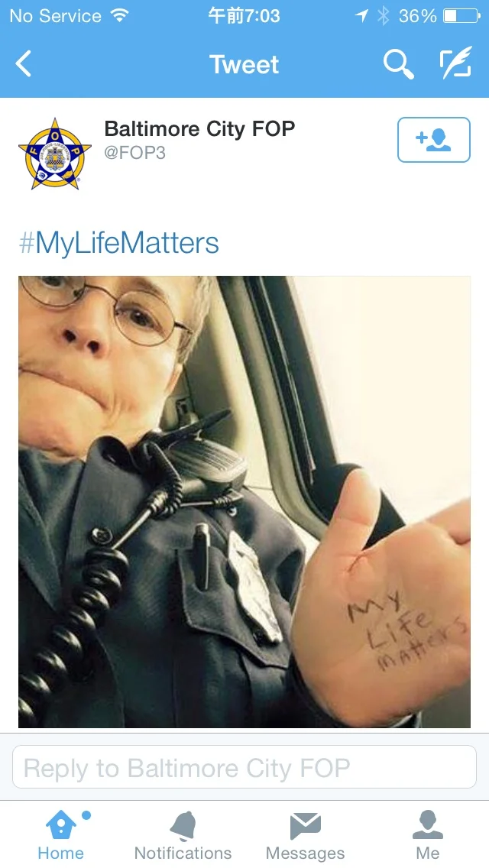Tap the back arrow in header
The image size is (489, 868).
(23, 63)
